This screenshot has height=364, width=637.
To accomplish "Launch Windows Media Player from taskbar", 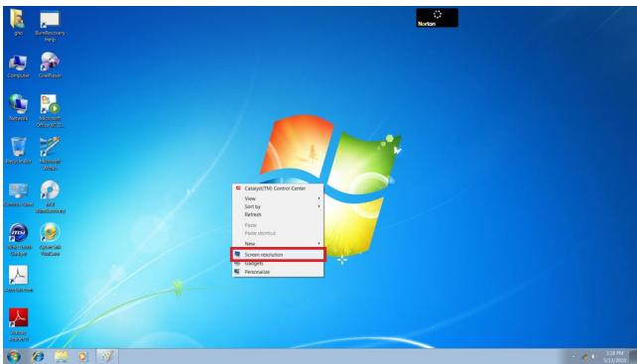I will pos(83,357).
